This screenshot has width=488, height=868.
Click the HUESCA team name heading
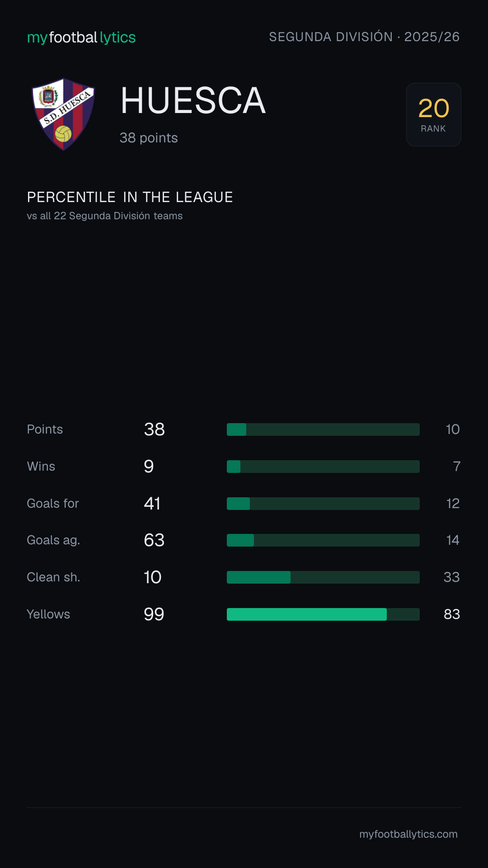point(193,100)
